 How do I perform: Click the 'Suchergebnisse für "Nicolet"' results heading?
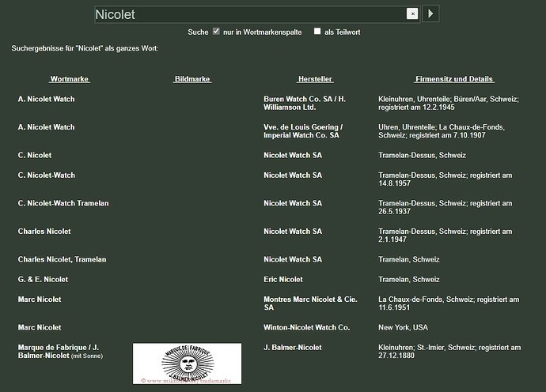(x=85, y=48)
